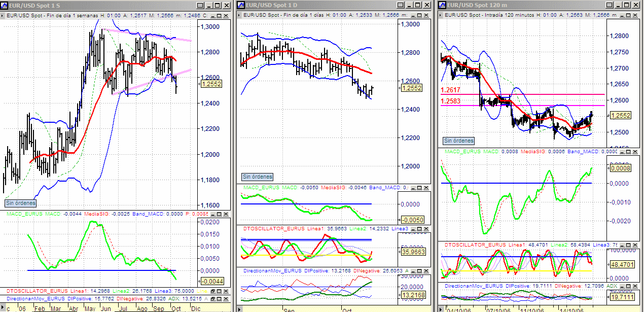This screenshot has width=644, height=312.
Task: Maximize the price pane in the 1 D window
Action: point(419,15)
